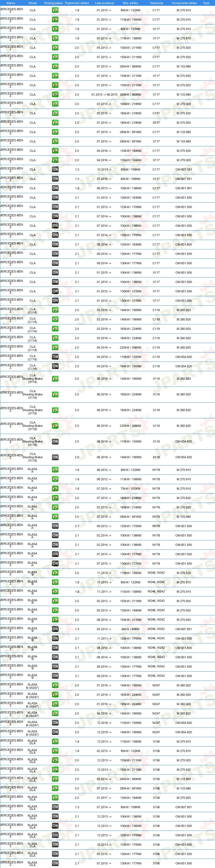Click 'X156' in KLASA GLA 07.2015 280kW row

(x=156, y=788)
